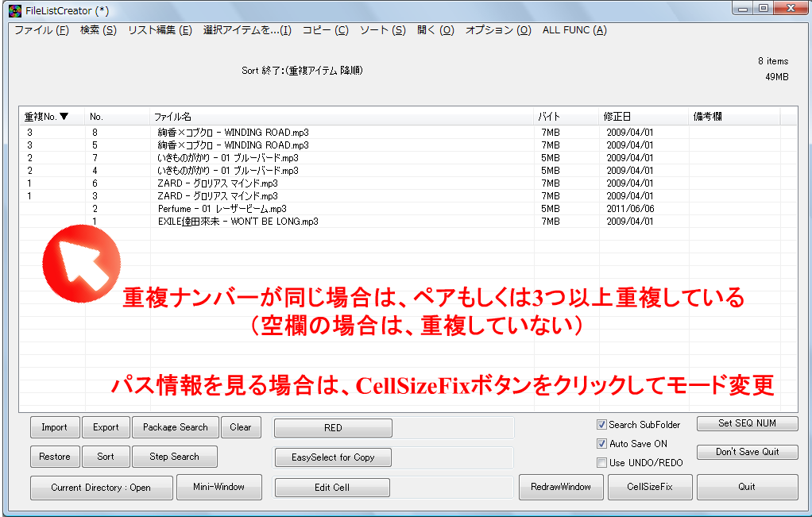This screenshot has height=517, width=812.
Task: Open Current Directory with its button
Action: point(101,487)
